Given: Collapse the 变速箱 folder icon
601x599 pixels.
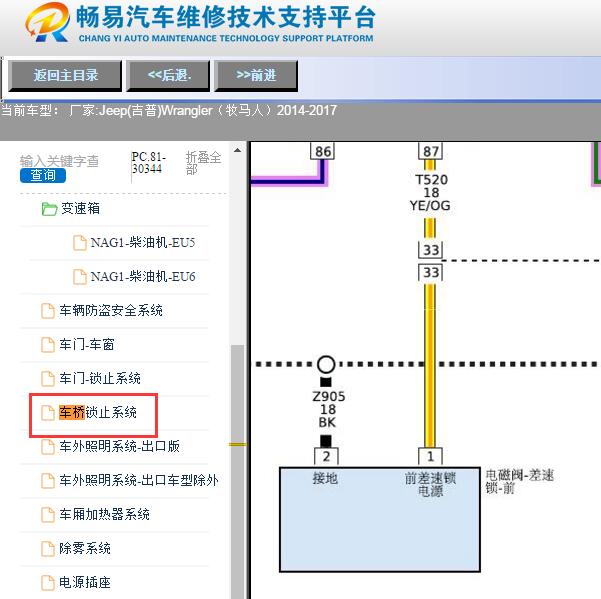Looking at the screenshot, I should 49,209.
